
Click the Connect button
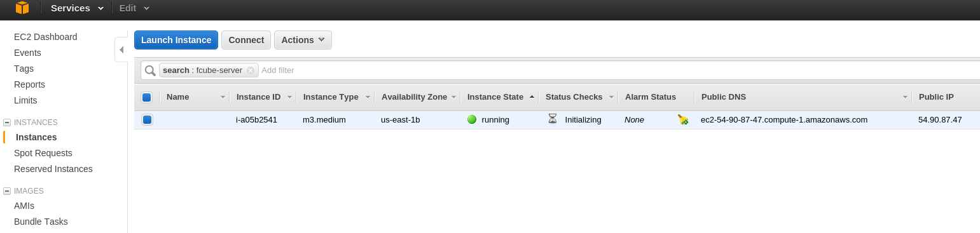pos(246,40)
